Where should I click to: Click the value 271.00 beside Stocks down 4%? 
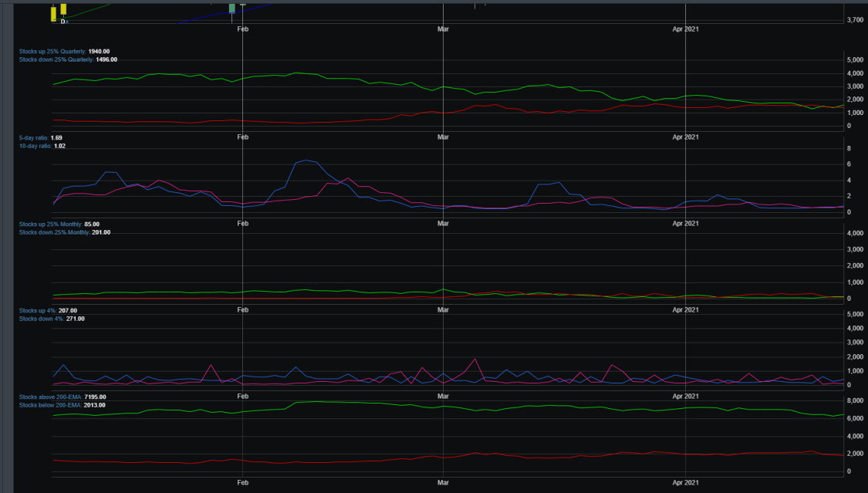point(76,319)
